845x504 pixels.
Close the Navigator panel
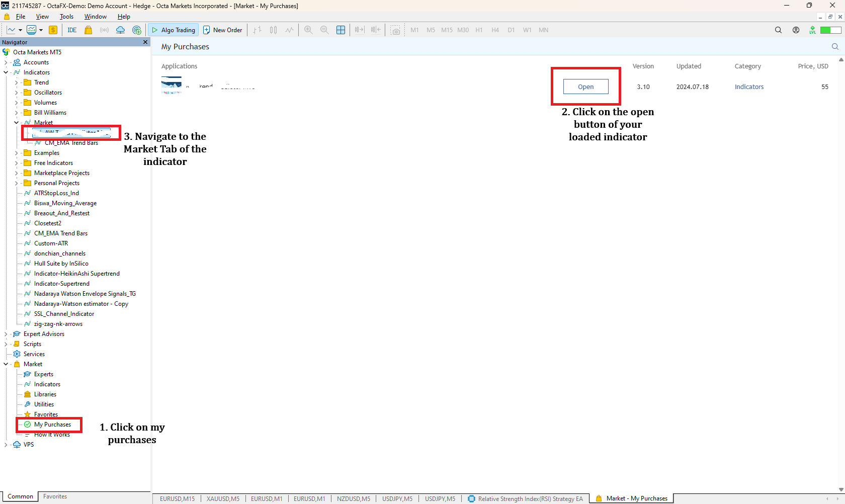tap(145, 42)
